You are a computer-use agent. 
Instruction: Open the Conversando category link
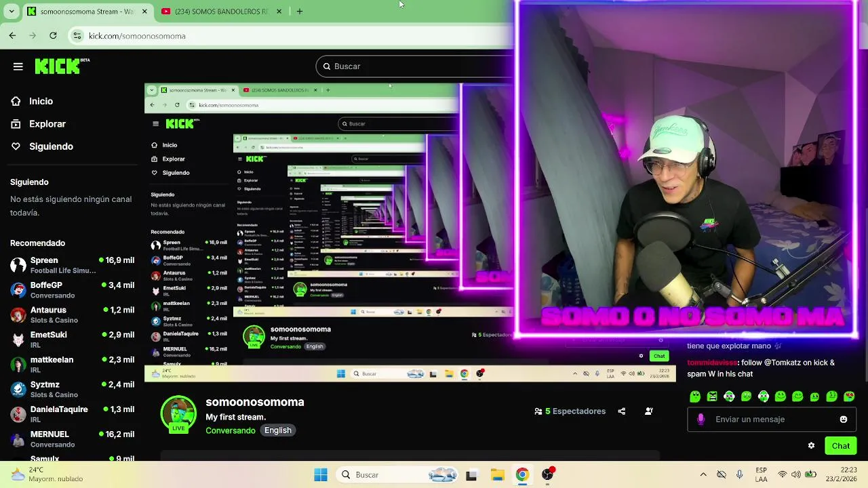click(x=231, y=430)
